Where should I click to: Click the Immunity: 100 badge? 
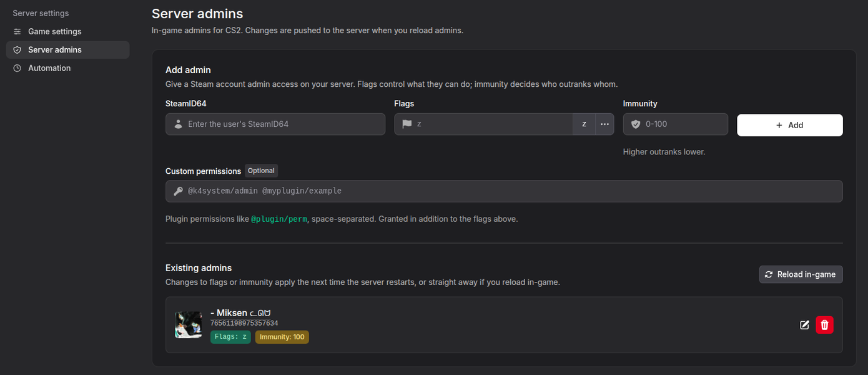[282, 337]
